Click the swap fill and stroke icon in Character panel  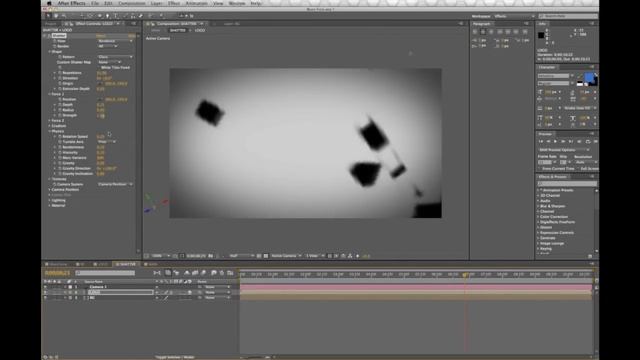click(x=596, y=75)
